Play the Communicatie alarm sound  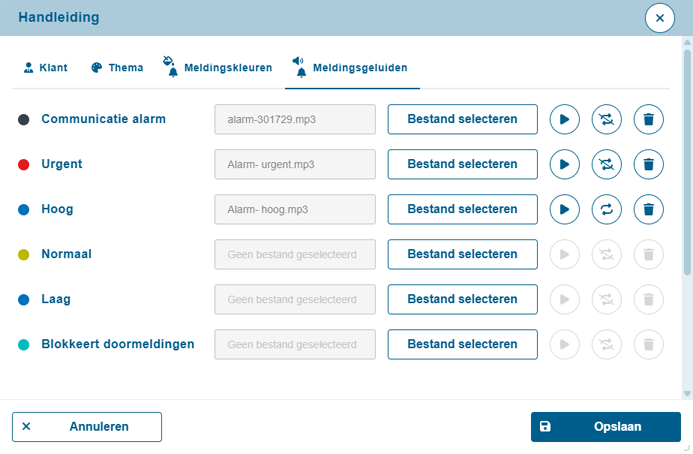[564, 119]
